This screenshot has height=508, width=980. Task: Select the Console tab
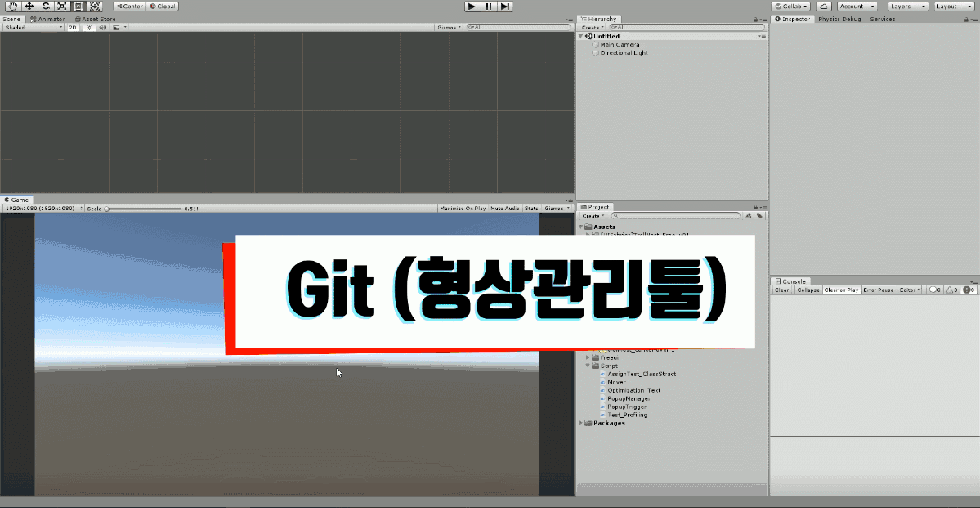coord(790,281)
